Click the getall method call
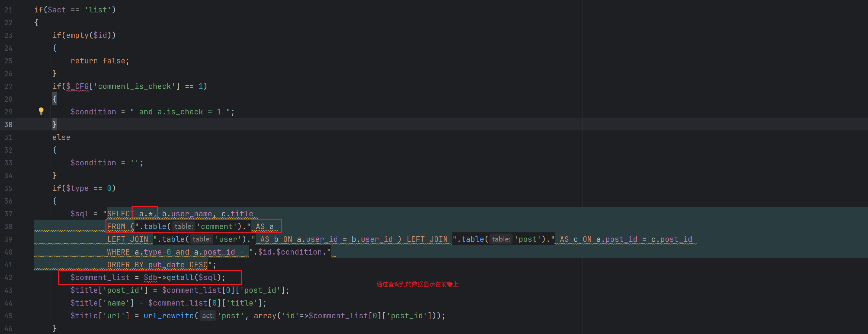Screen dimensions: 868x334 pos(180,278)
